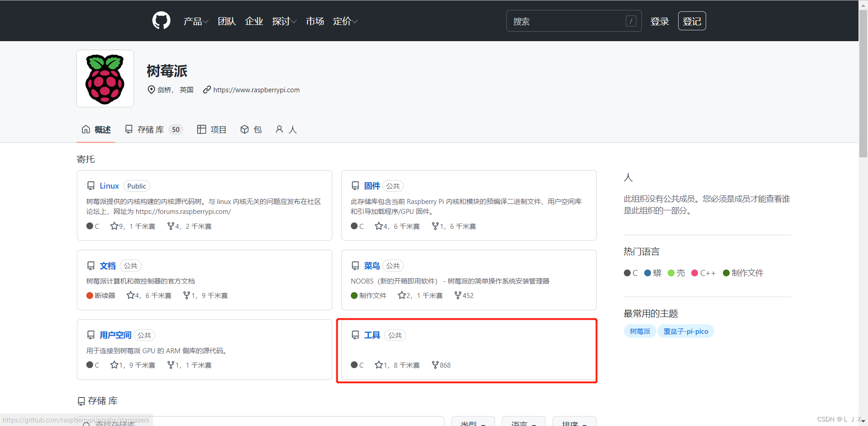
Task: Select the 蟒 Python language link
Action: (653, 273)
